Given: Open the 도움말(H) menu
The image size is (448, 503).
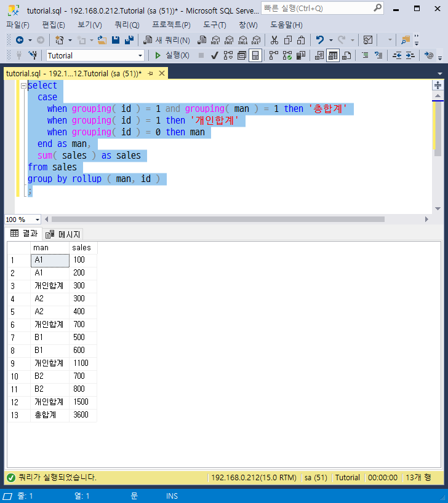Looking at the screenshot, I should [x=287, y=25].
